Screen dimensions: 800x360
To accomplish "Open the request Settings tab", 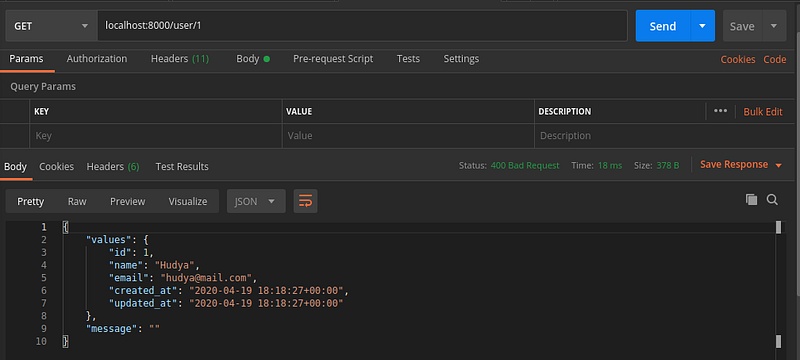I will pyautogui.click(x=461, y=59).
